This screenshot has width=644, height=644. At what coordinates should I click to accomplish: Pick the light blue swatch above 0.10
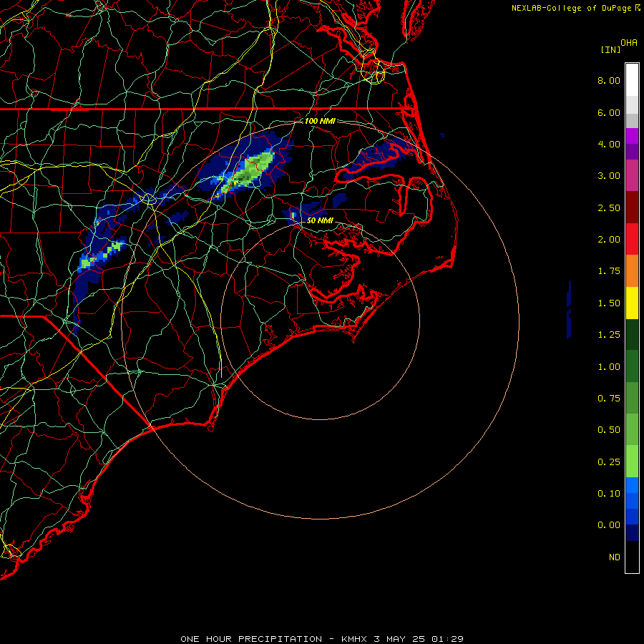pyautogui.click(x=632, y=485)
